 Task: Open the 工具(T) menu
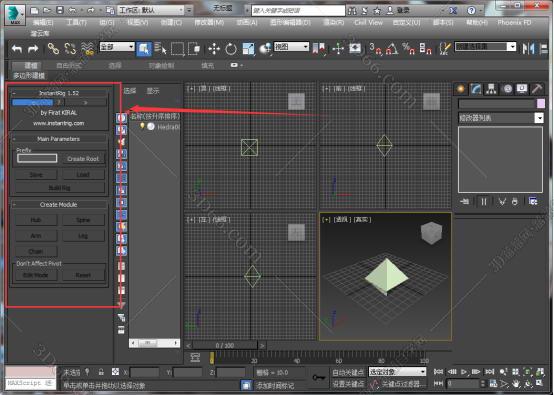click(x=76, y=23)
